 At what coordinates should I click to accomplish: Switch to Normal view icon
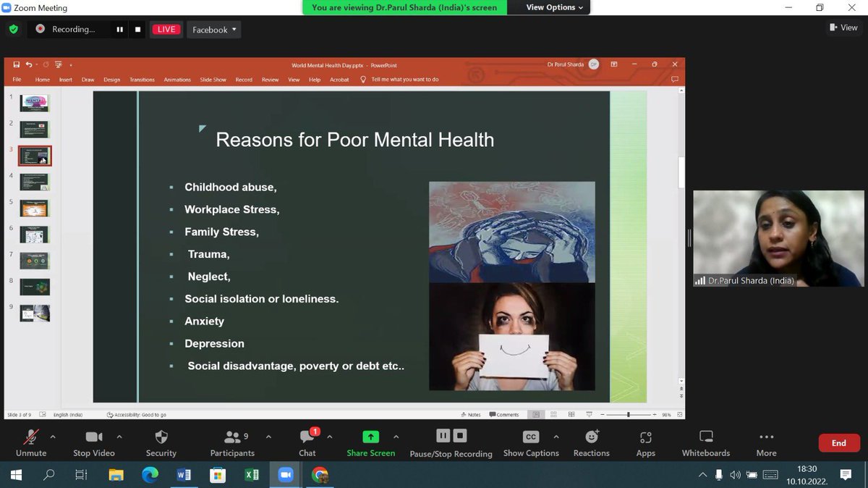click(536, 415)
